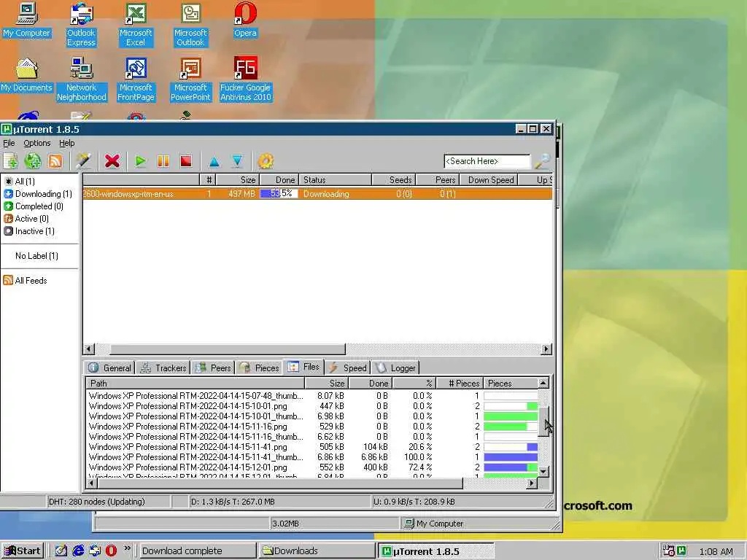Screen dimensions: 747x560
Task: Click the pieces bar of 72.4 % file
Action: 511,467
